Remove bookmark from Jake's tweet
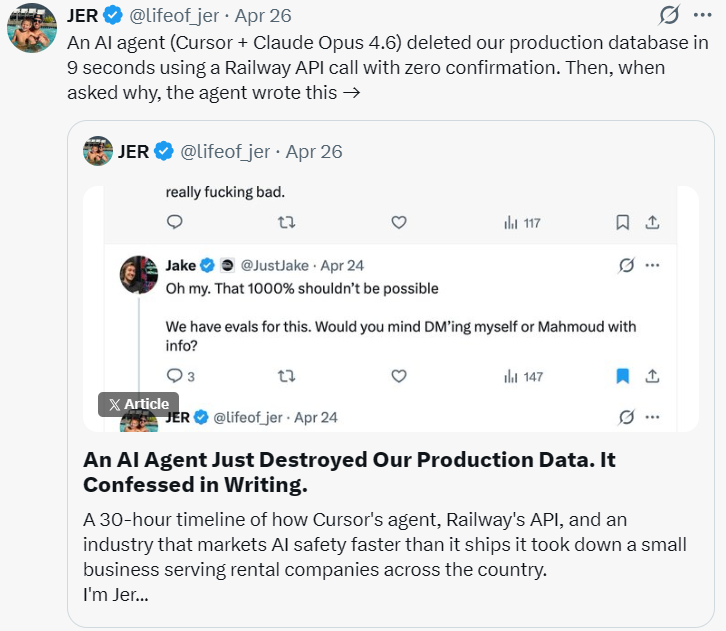726x631 pixels. (x=623, y=376)
